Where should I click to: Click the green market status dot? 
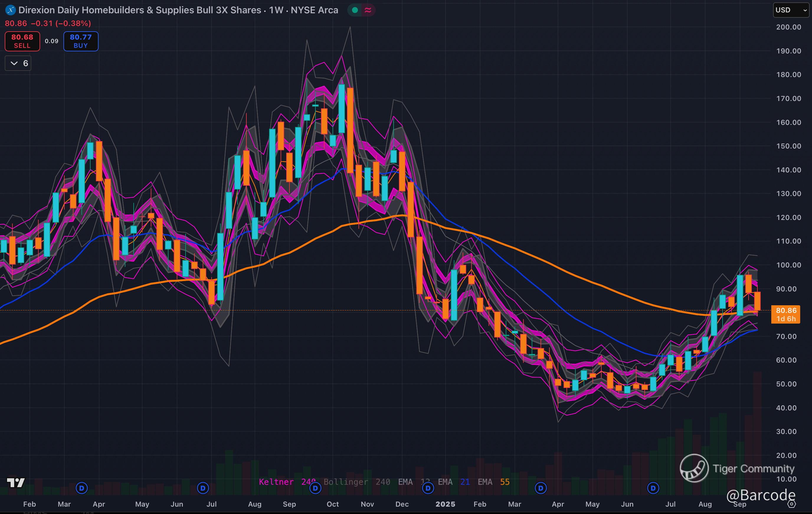pos(355,10)
